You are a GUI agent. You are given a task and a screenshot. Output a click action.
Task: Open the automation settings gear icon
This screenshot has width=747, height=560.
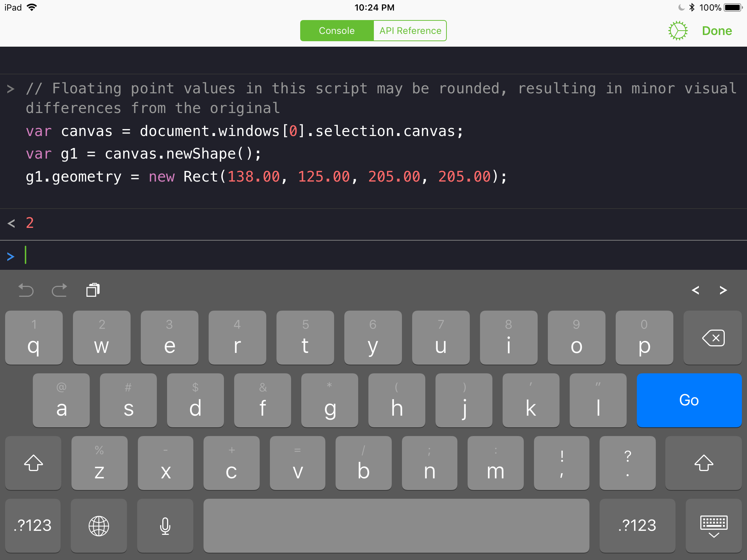678,31
